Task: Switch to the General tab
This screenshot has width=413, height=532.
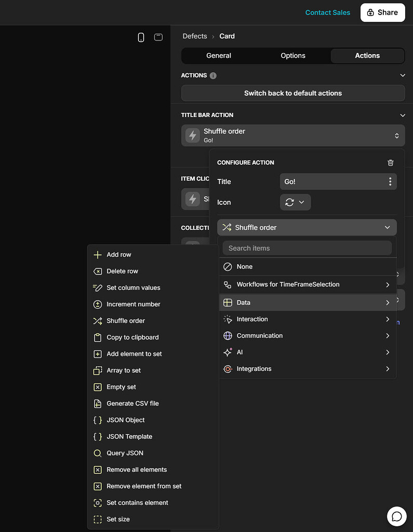Action: (219, 56)
